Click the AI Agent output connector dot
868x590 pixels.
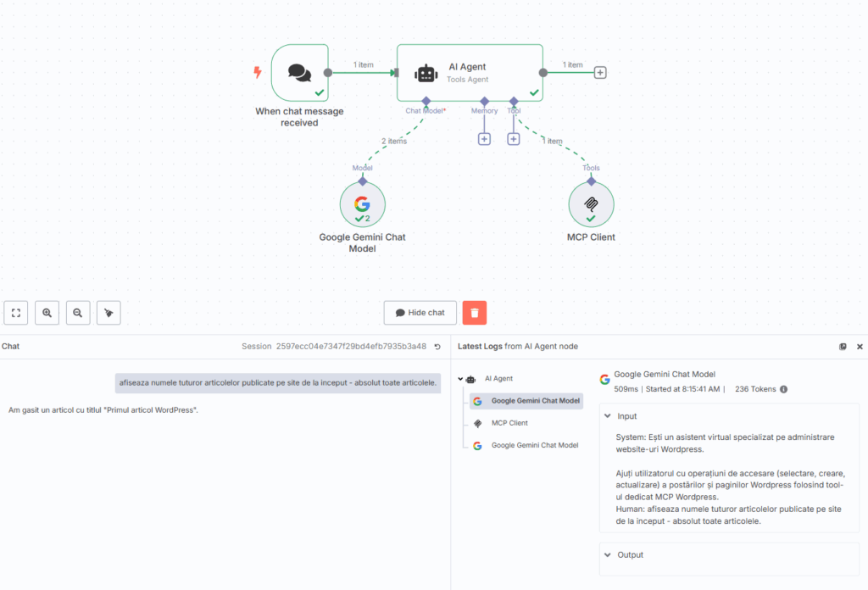tap(543, 73)
